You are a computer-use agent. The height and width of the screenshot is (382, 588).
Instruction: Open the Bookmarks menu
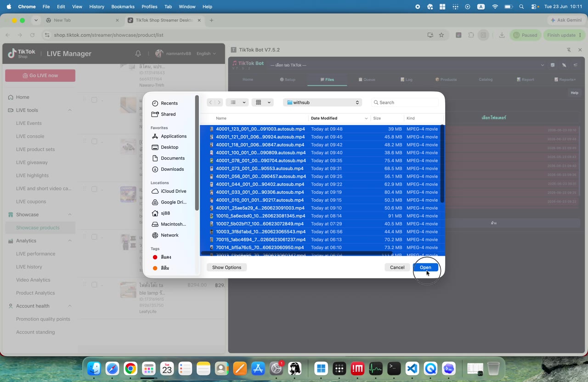pos(123,6)
